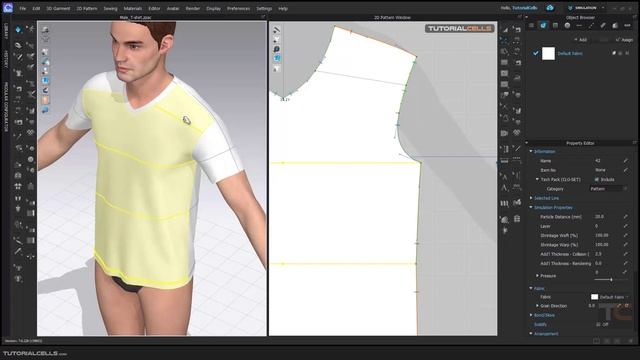Click the TutorialCells username link

525,8
